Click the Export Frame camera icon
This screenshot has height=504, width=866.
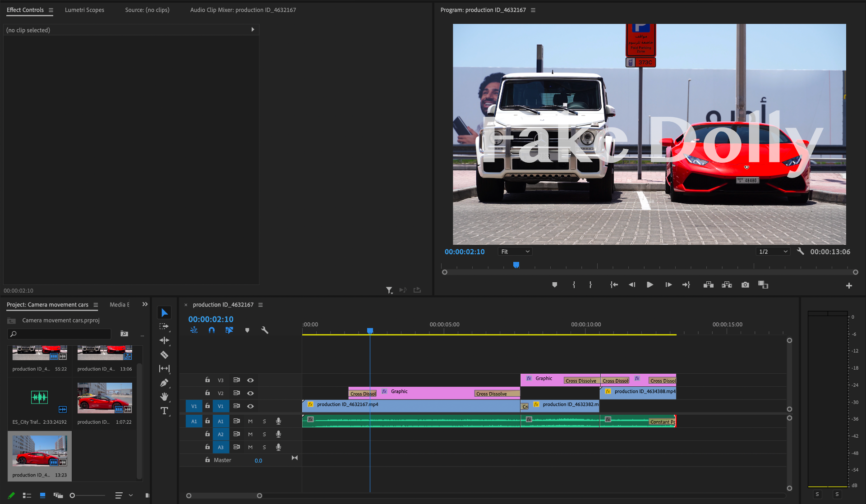(745, 285)
